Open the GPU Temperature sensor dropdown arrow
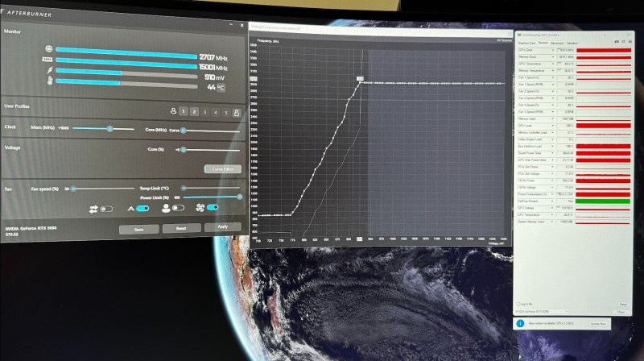This screenshot has width=644, height=361. 553,64
